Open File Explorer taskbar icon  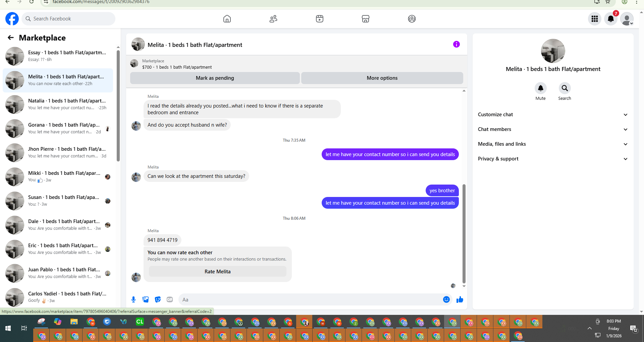pos(74,322)
